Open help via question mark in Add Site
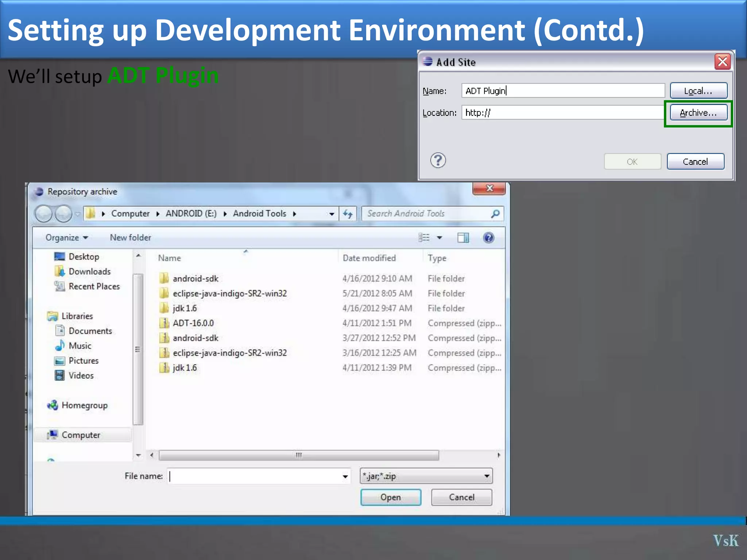The height and width of the screenshot is (560, 747). tap(438, 160)
